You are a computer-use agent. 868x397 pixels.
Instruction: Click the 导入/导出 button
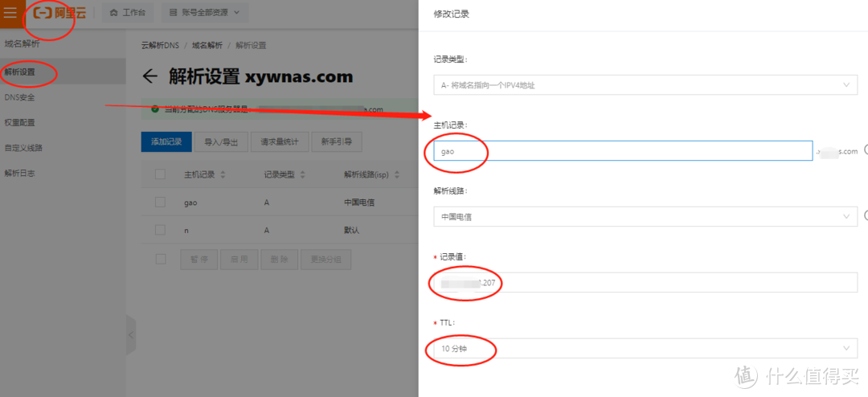(x=222, y=141)
